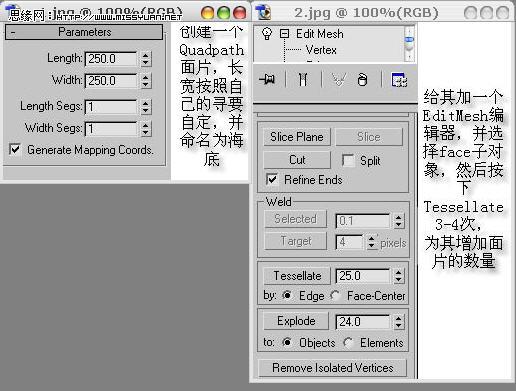Click the Weld Target button

point(295,241)
